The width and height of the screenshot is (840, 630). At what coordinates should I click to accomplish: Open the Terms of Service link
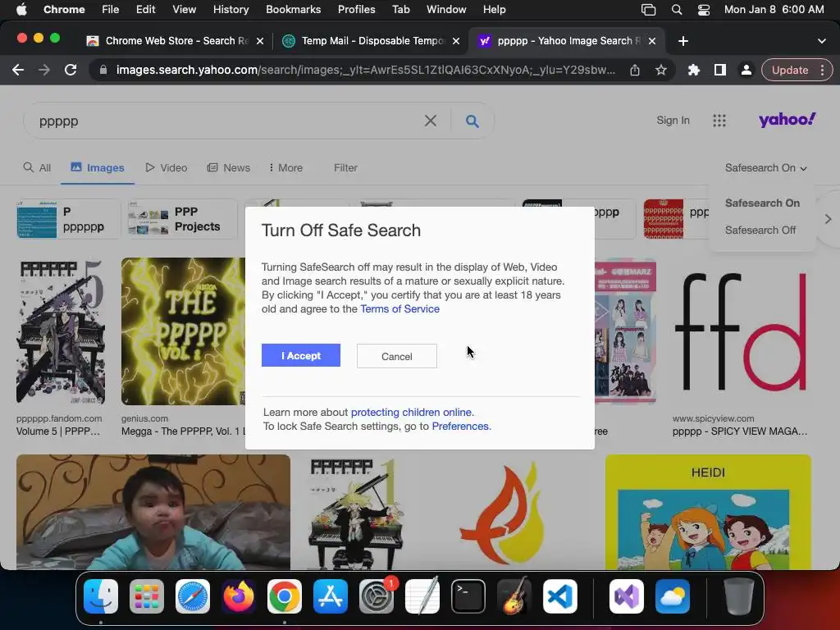[x=399, y=308]
